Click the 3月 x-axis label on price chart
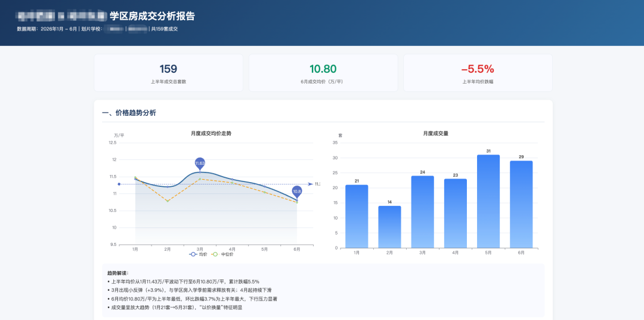 tap(200, 250)
